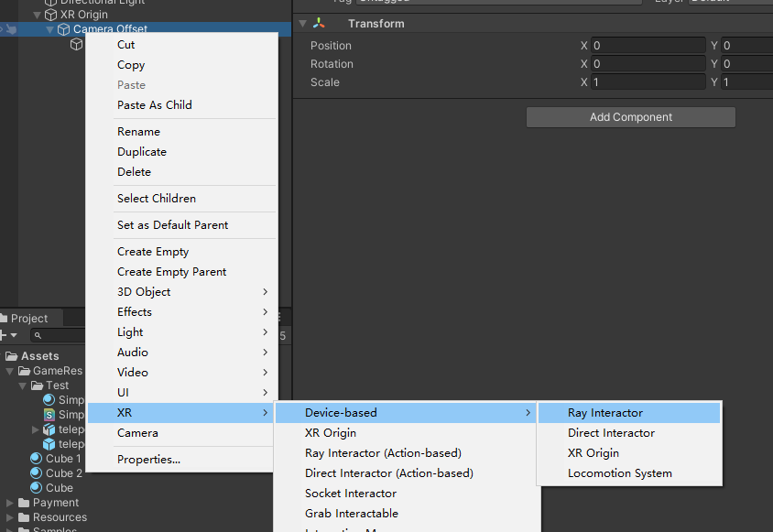Click the Payment folder icon

[24, 503]
